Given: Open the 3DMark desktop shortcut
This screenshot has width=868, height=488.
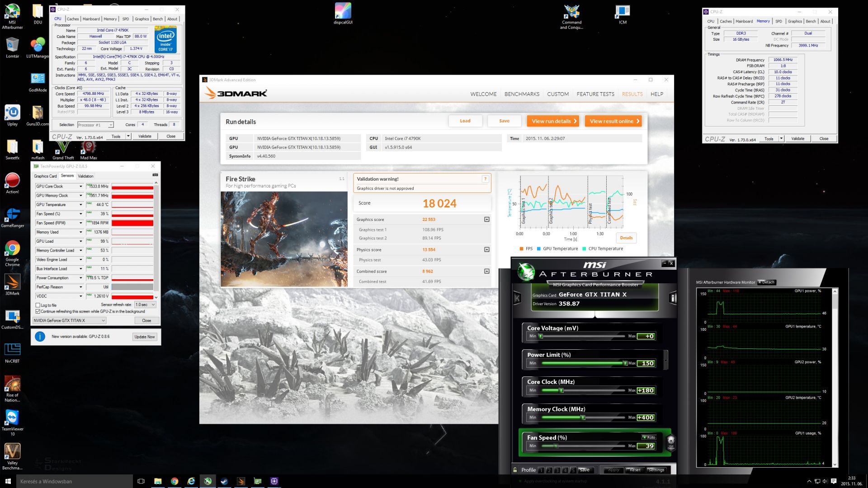Looking at the screenshot, I should tap(12, 285).
